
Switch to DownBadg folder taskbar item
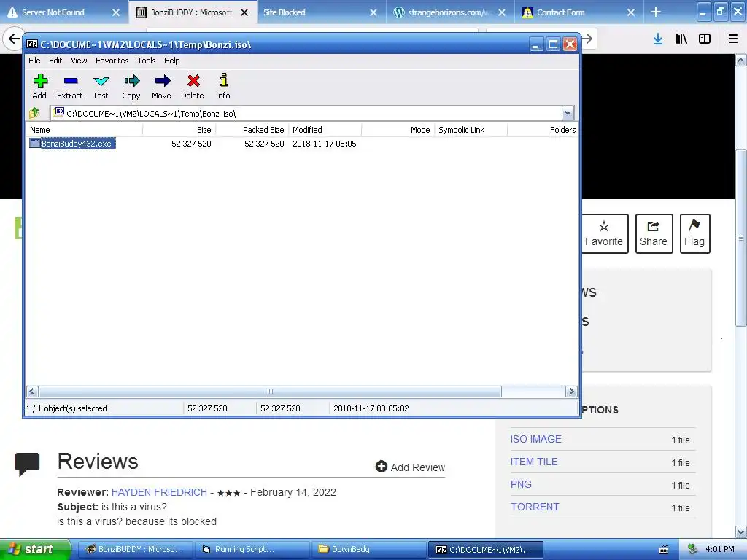coord(368,550)
